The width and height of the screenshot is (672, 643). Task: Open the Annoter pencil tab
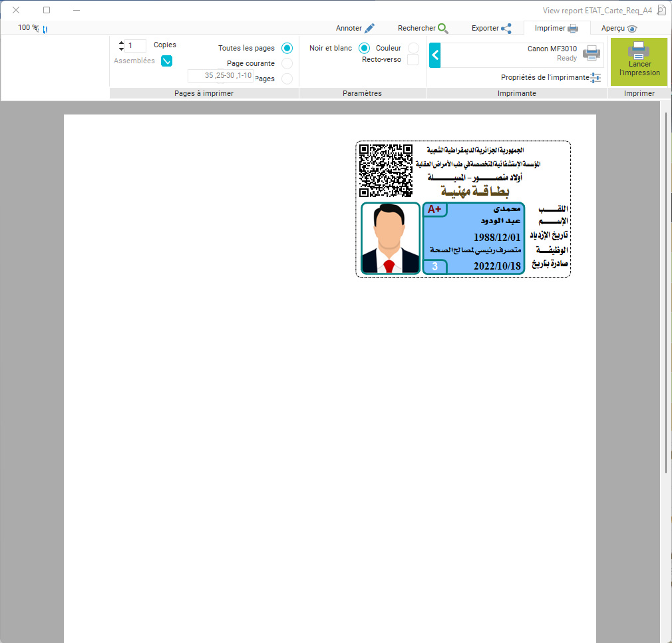point(355,28)
